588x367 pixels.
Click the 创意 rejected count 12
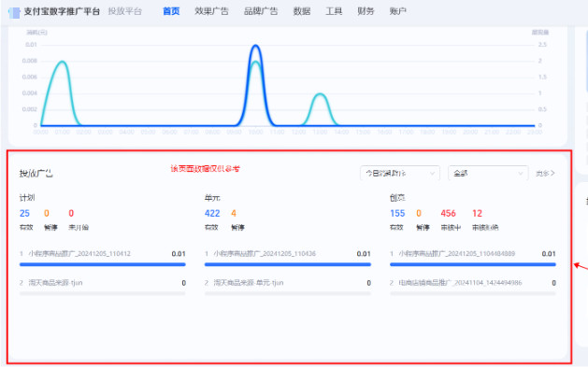(477, 213)
